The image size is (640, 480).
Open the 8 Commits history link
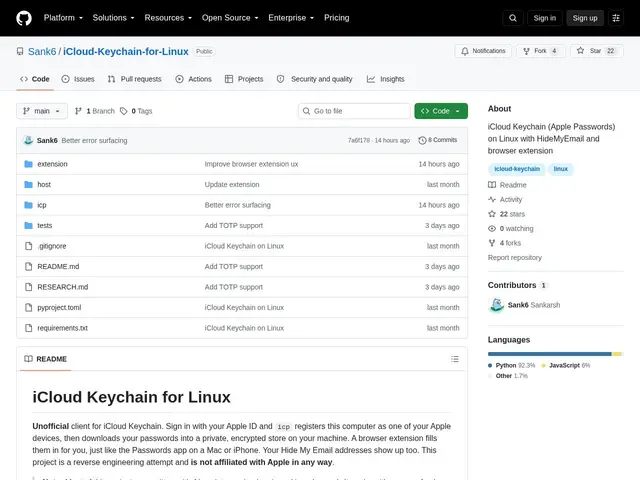point(438,140)
